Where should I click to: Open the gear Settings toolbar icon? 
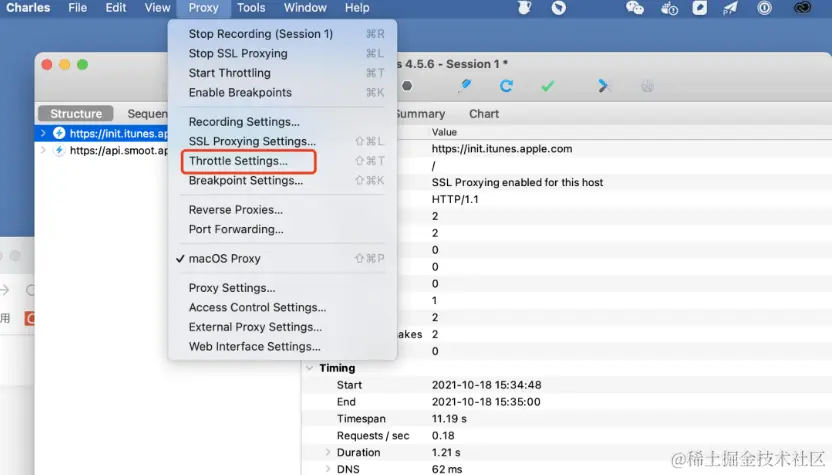pyautogui.click(x=647, y=86)
